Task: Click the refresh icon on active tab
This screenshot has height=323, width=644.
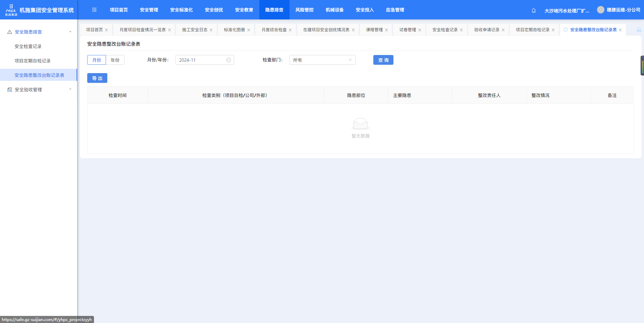Action: click(566, 30)
